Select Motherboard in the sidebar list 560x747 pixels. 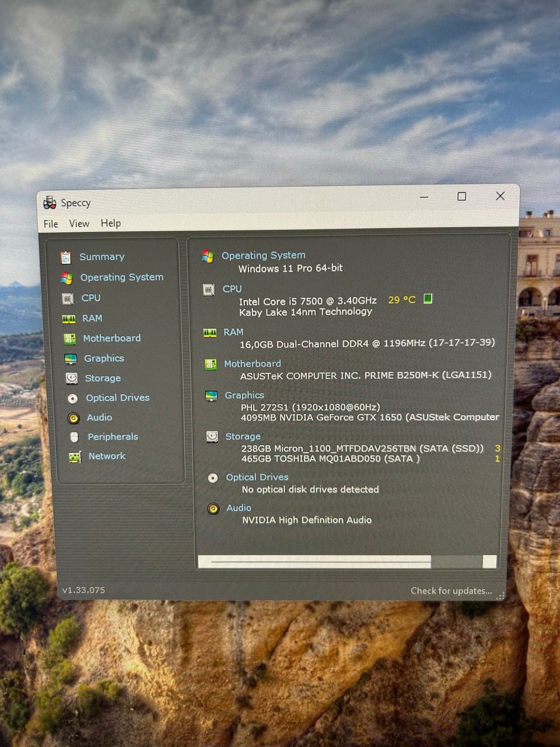[112, 338]
